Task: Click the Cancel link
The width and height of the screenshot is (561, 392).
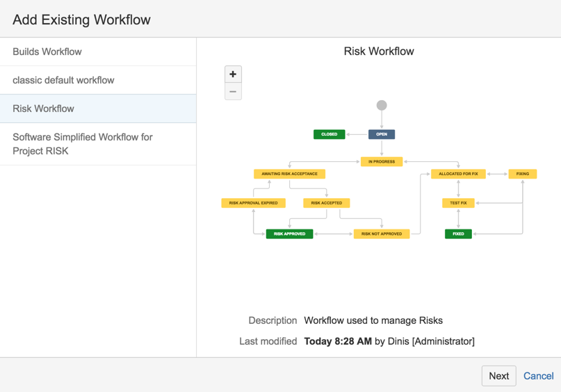Action: 538,375
